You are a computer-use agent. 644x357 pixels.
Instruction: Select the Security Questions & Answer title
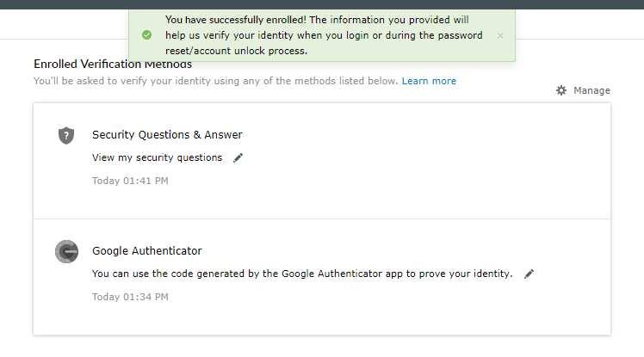click(x=167, y=134)
